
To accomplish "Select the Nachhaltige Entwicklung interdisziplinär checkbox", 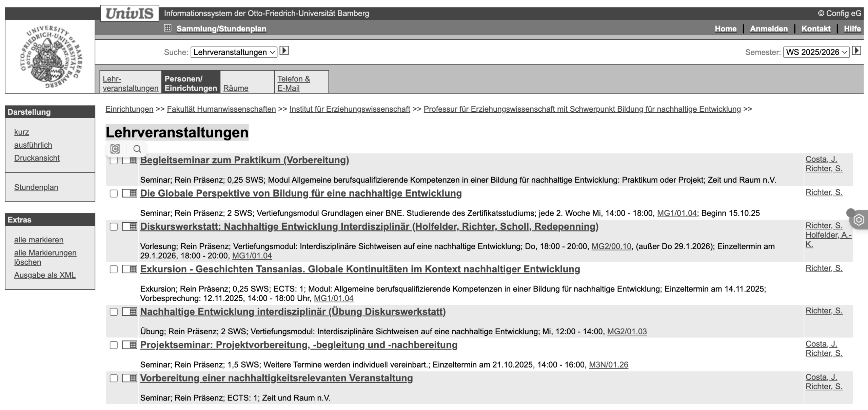I will point(114,312).
